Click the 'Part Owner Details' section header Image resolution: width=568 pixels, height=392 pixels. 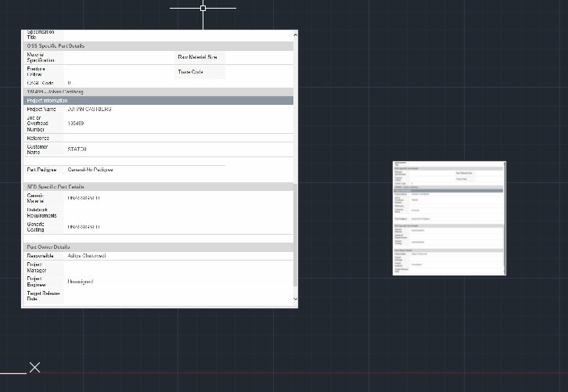coord(158,247)
